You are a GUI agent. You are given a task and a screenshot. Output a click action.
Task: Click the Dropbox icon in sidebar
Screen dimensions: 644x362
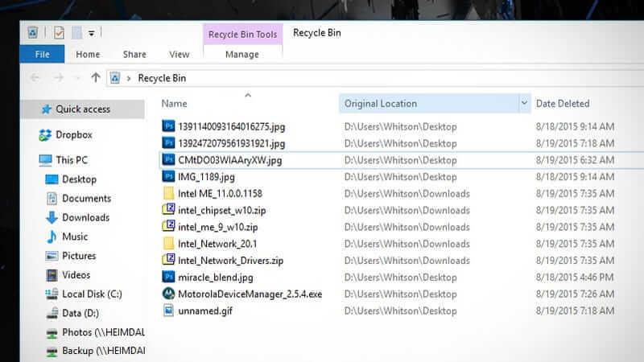[45, 134]
